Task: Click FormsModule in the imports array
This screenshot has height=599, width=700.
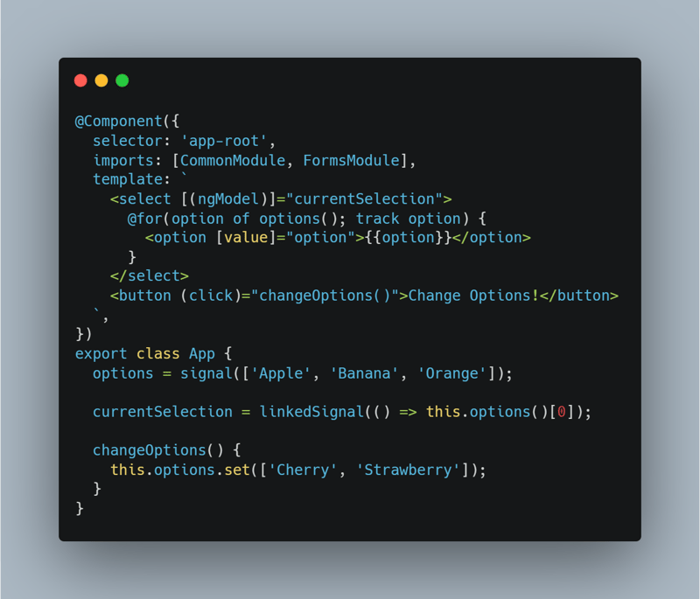Action: [x=352, y=161]
